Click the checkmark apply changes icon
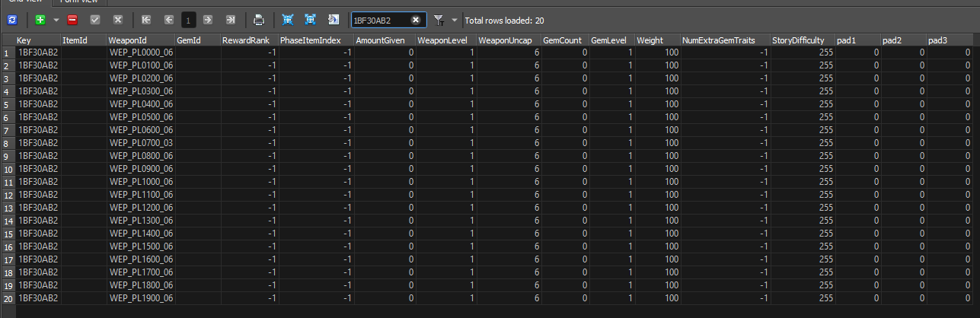980x318 pixels. click(x=95, y=20)
